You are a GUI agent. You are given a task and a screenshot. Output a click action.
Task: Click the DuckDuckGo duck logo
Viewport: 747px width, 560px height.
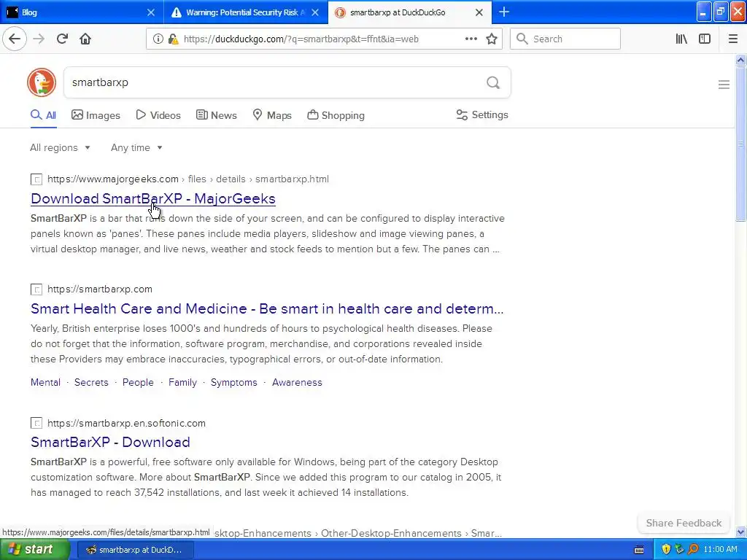[x=42, y=82]
